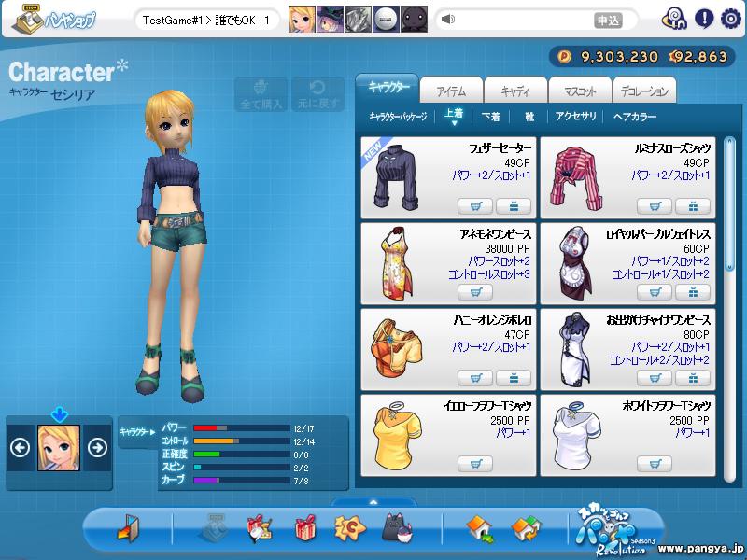Open the black cat icon in bottom bar
This screenshot has width=747, height=560.
coord(397,527)
